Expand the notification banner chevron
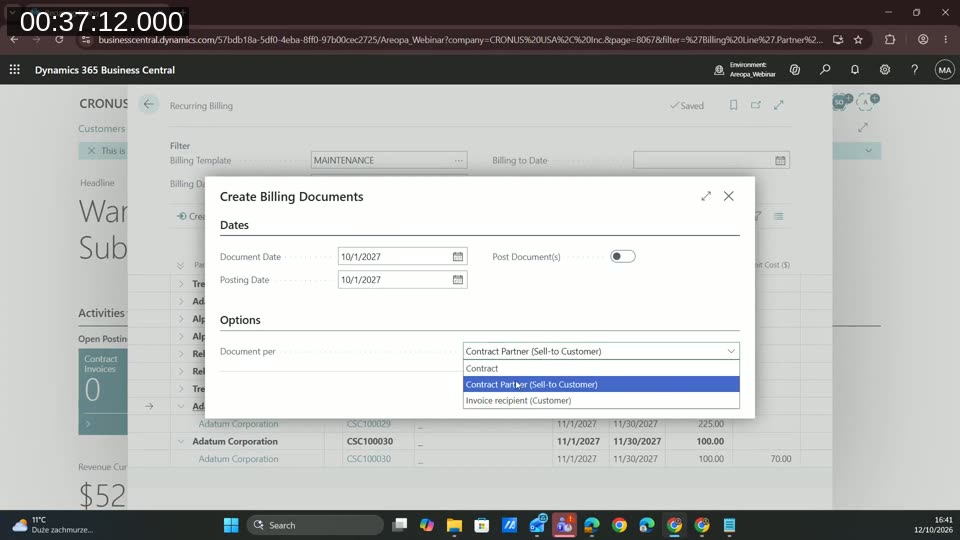The height and width of the screenshot is (540, 960). click(868, 151)
